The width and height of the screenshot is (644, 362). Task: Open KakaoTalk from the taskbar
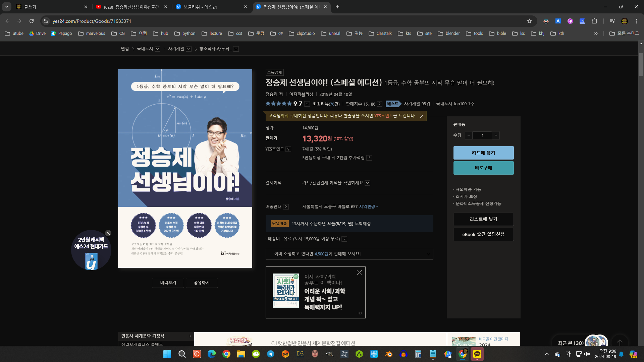477,354
